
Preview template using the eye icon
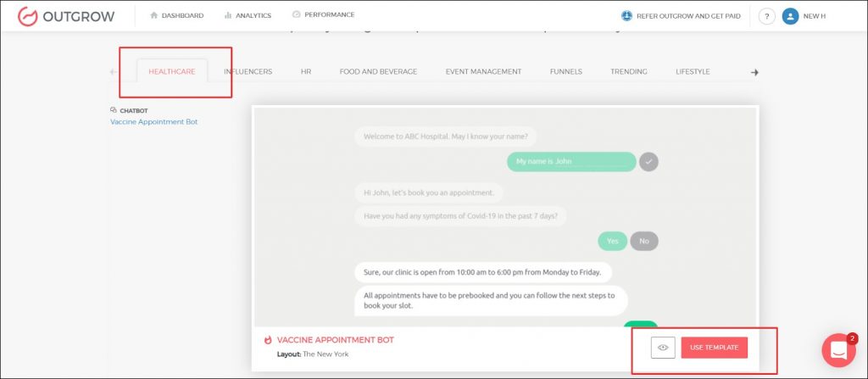(663, 348)
